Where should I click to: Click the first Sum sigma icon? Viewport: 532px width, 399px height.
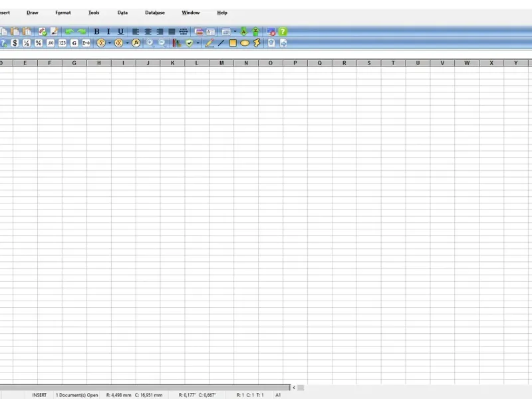[x=101, y=43]
